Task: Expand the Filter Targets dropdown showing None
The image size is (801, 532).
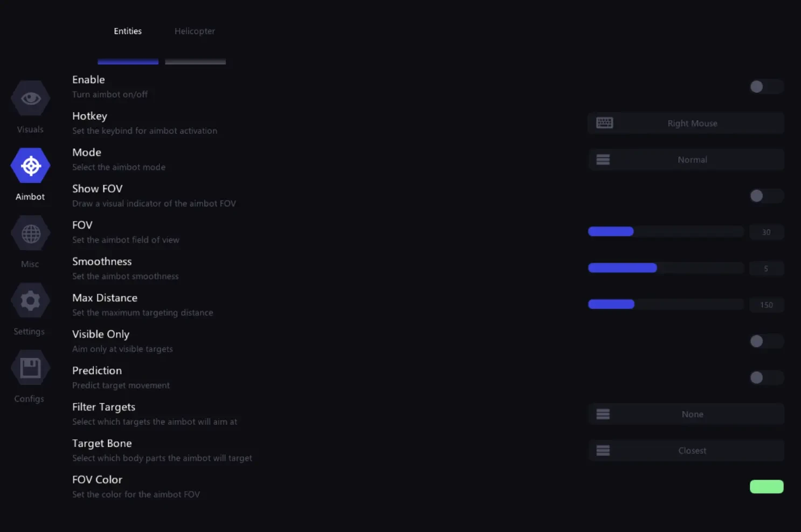Action: point(686,414)
